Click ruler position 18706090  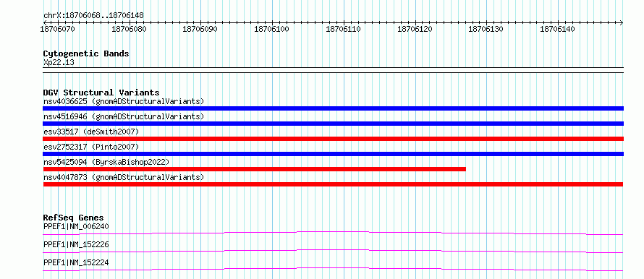[x=200, y=29]
